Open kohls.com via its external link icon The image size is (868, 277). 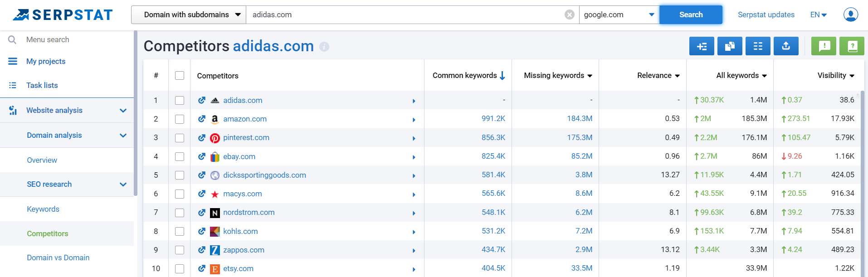[202, 231]
